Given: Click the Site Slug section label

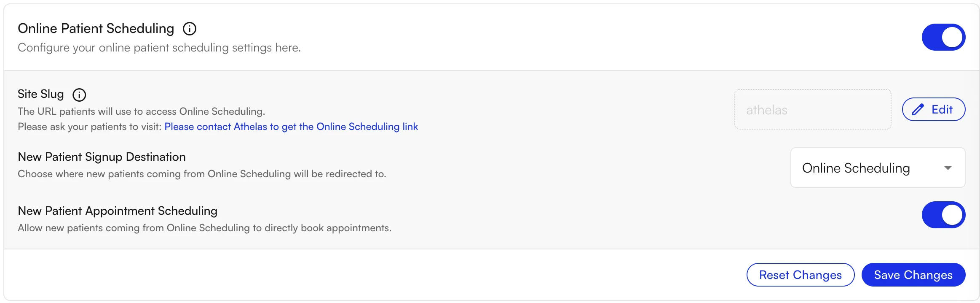Looking at the screenshot, I should [40, 94].
